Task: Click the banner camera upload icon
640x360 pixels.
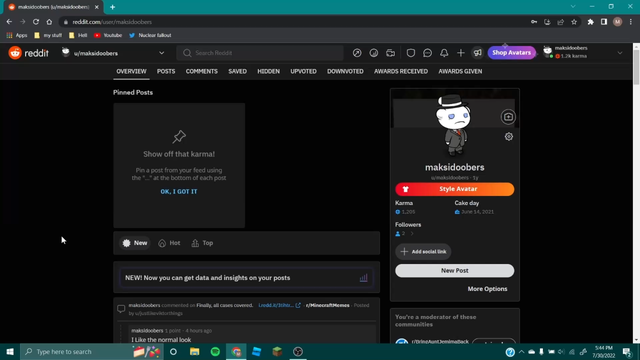Action: coord(508,117)
